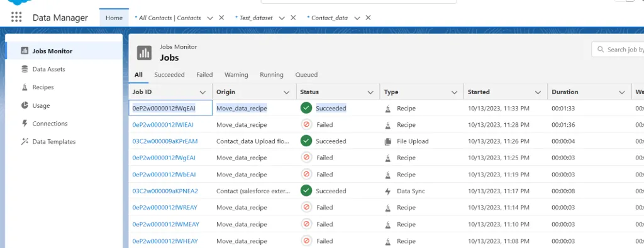Screen dimensions: 644x248
Task: Open the dropdown arrow beside All Contacts tab
Action: point(210,18)
